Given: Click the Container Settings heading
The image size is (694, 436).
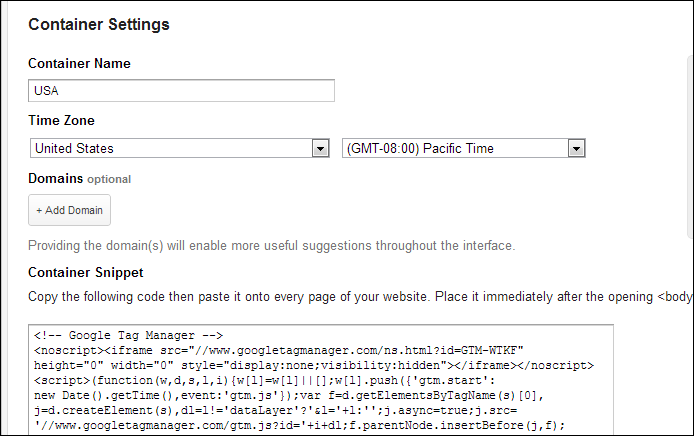Looking at the screenshot, I should click(x=99, y=24).
